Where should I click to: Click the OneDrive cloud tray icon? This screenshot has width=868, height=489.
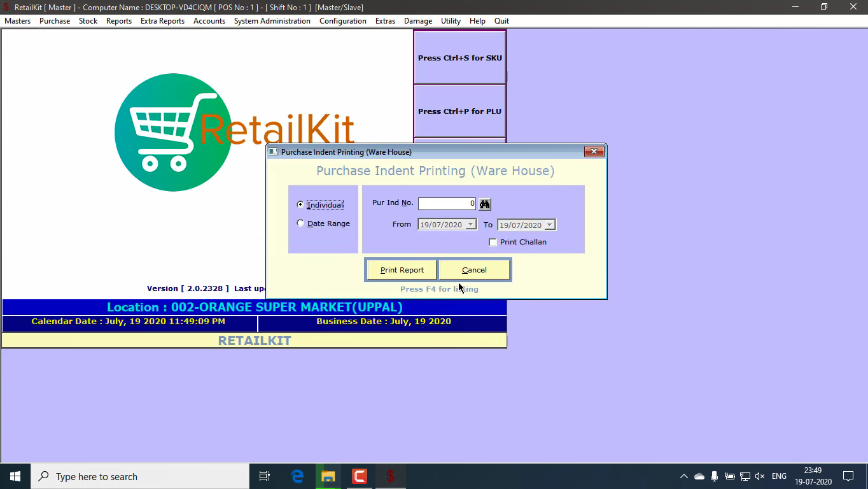coord(699,476)
